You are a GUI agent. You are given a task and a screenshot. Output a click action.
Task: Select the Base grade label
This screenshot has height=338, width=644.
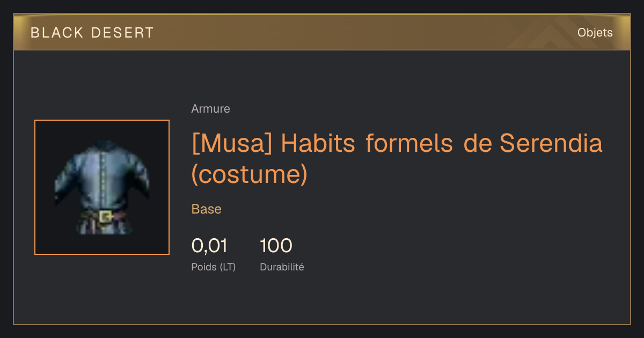tap(207, 209)
